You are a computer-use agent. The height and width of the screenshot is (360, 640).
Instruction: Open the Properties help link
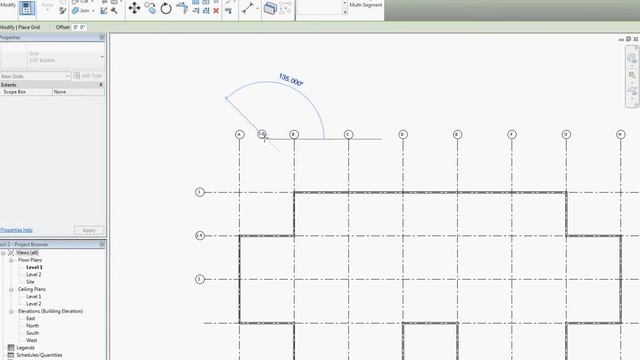coord(16,230)
